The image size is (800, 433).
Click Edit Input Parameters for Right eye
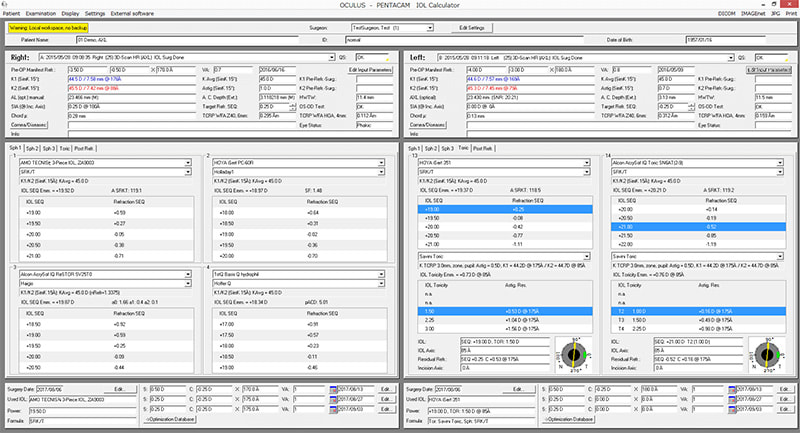pos(370,69)
